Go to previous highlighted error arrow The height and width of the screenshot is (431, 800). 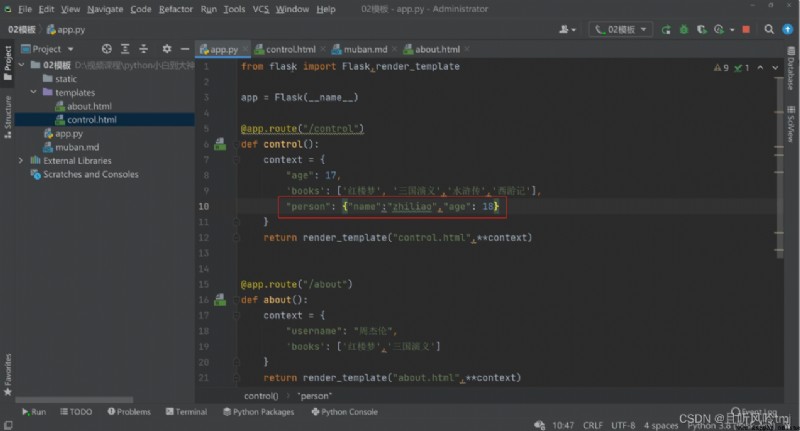coord(760,67)
